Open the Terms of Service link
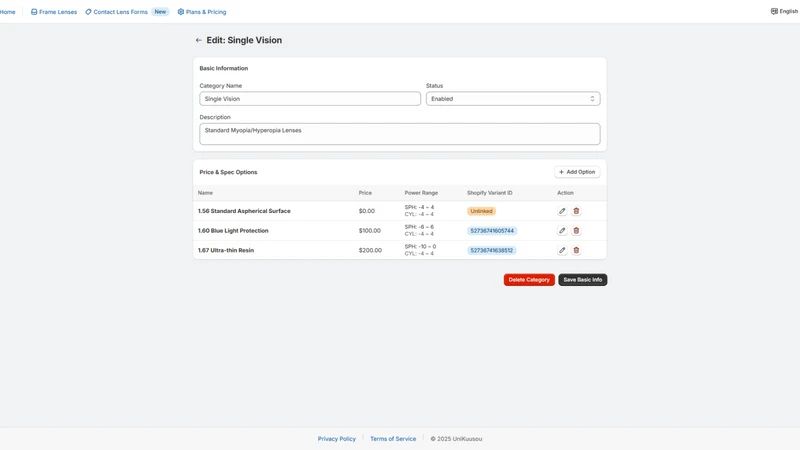800x450 pixels. (393, 439)
